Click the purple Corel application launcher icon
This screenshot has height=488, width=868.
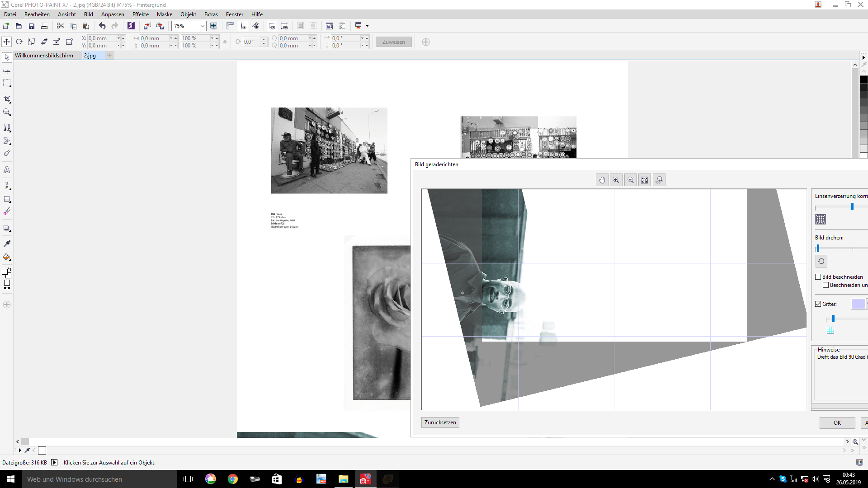tap(131, 26)
